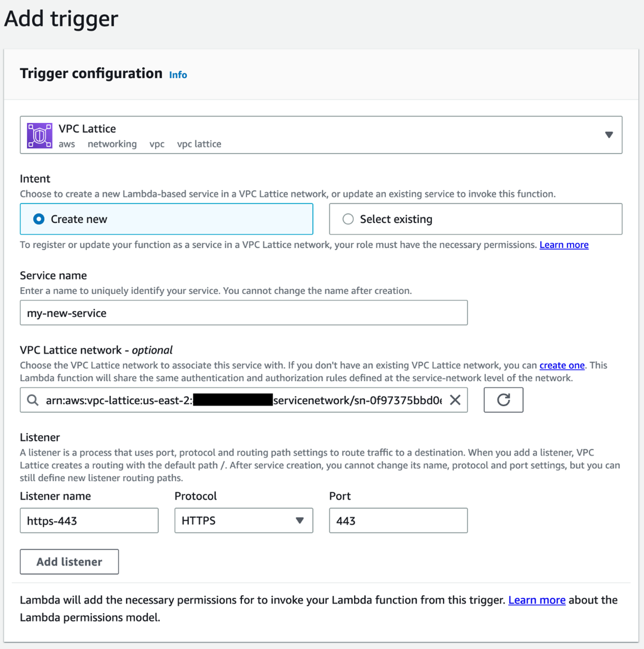Click the search magnifier in network field
The height and width of the screenshot is (649, 644).
(x=33, y=400)
